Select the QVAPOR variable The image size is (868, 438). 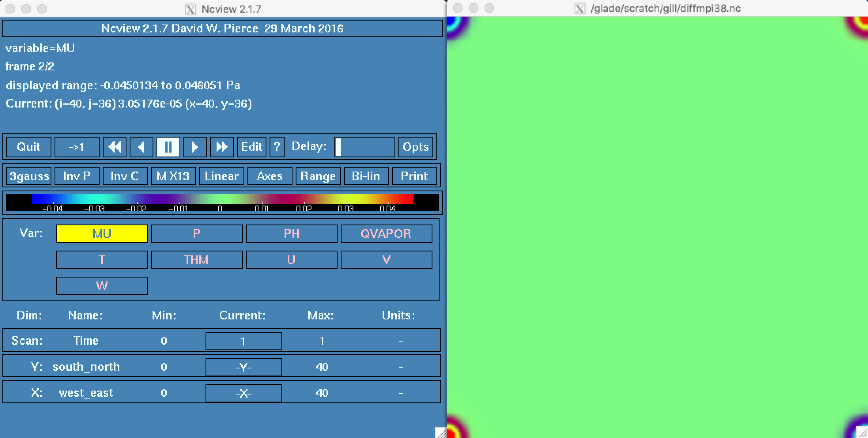386,234
